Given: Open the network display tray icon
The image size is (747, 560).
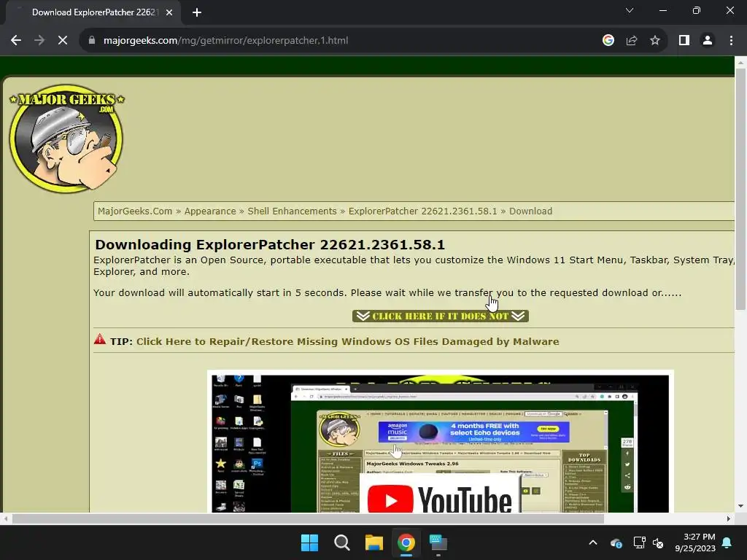Looking at the screenshot, I should click(x=639, y=542).
